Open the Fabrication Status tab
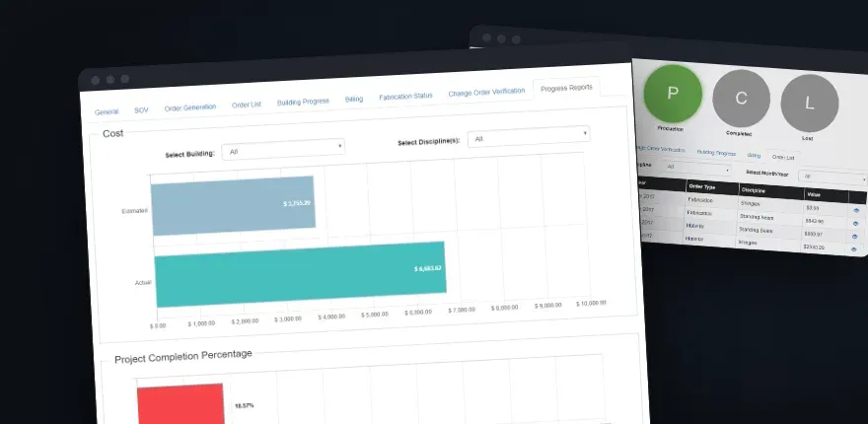 (405, 97)
